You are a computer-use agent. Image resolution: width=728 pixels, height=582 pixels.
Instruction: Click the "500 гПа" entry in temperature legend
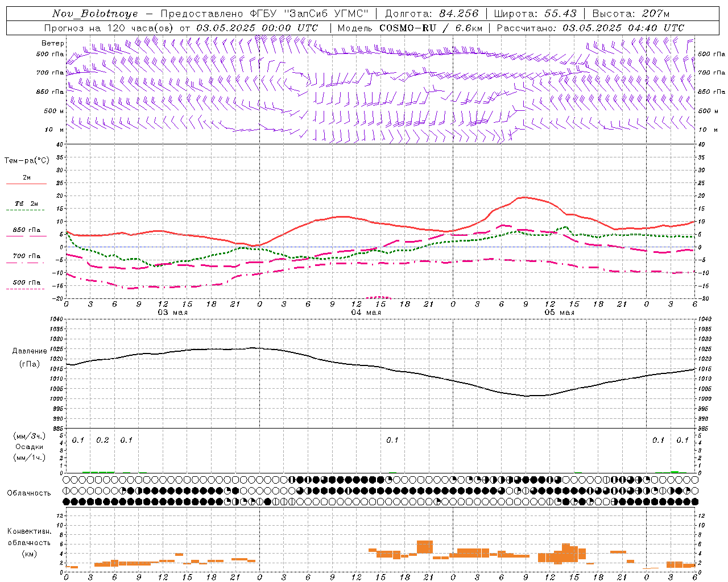27,282
